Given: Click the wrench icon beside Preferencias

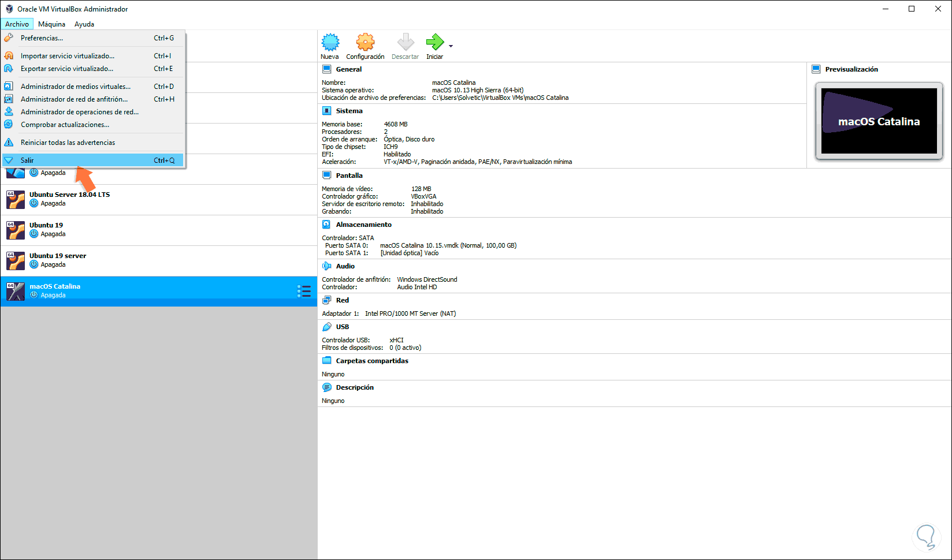Looking at the screenshot, I should click(x=9, y=38).
